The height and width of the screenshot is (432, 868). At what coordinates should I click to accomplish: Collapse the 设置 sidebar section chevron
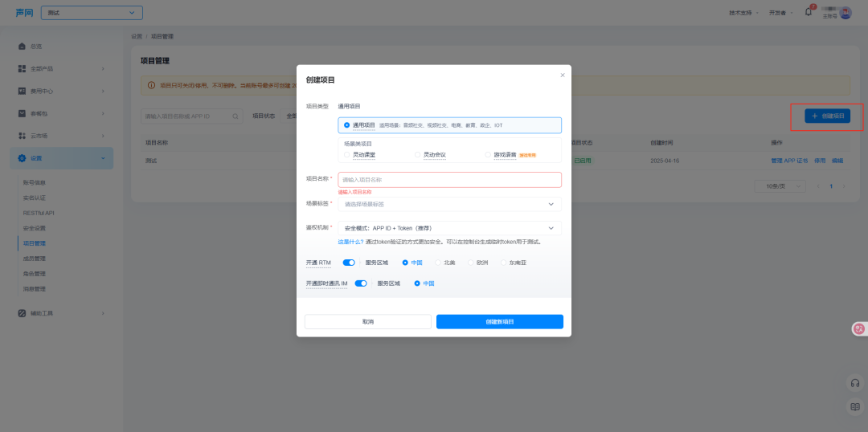tap(103, 158)
